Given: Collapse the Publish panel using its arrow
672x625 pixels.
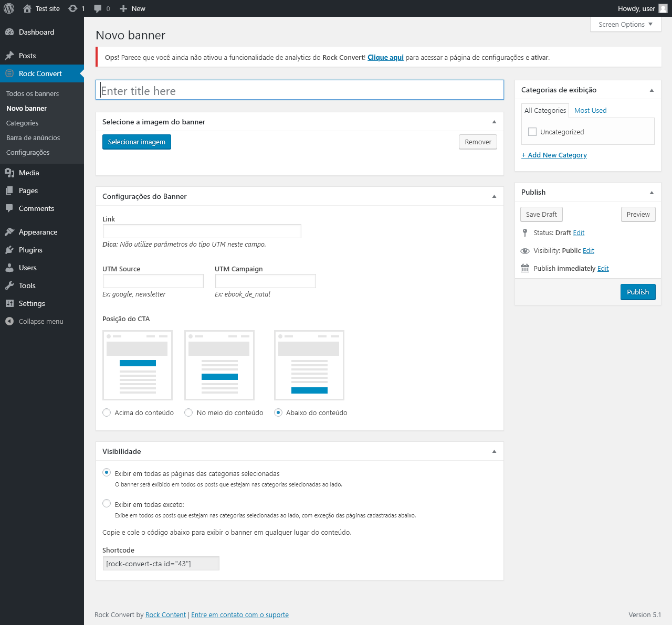Looking at the screenshot, I should [652, 193].
